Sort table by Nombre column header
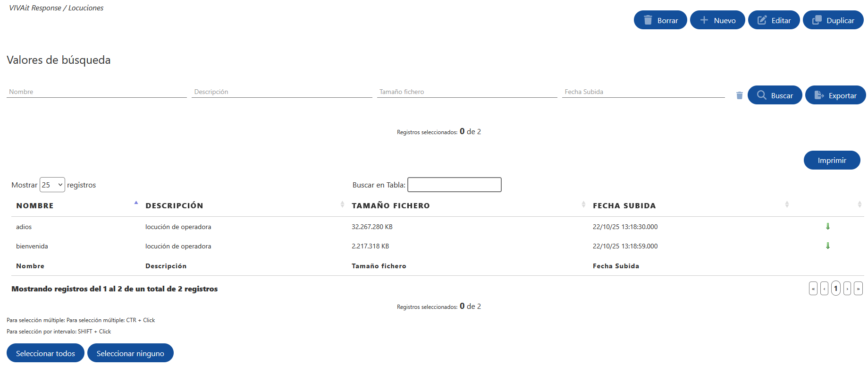Viewport: 868px width, 375px height. (35, 206)
